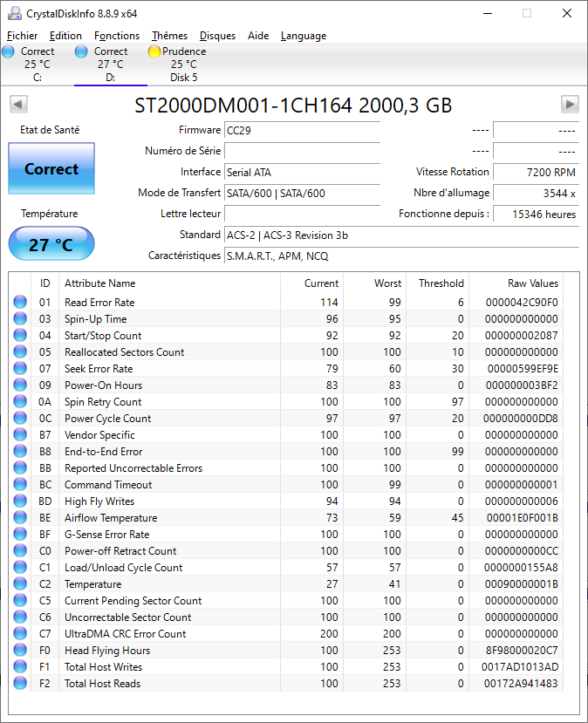Click the 27 °C temperature button

coord(51,244)
